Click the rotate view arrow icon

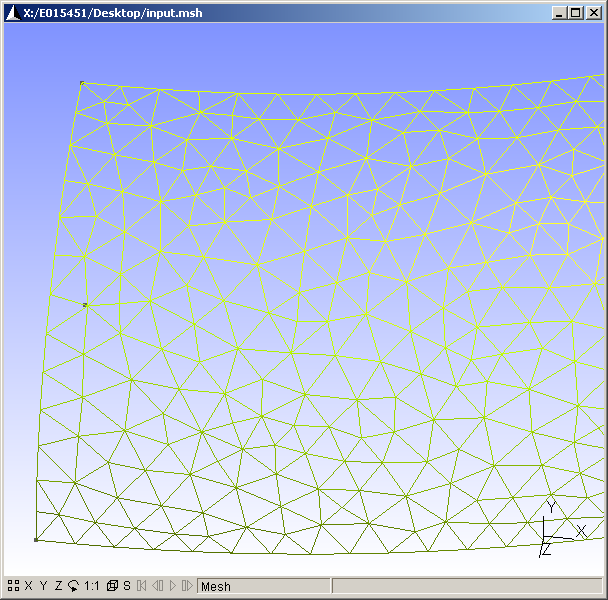[x=73, y=586]
